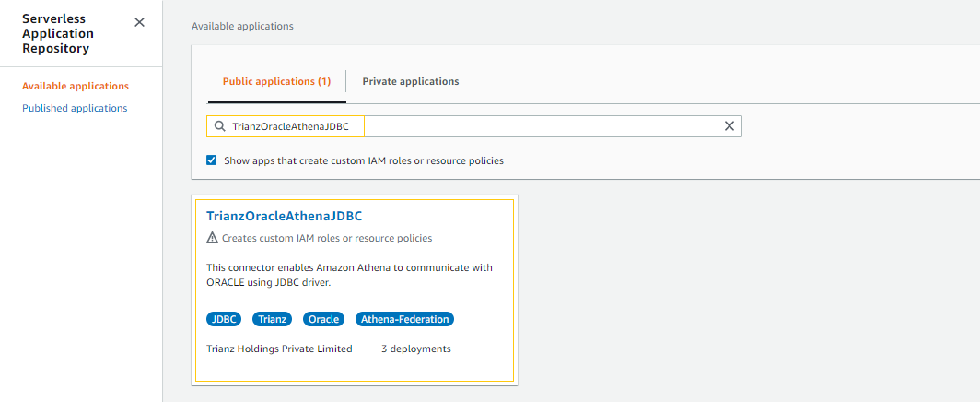Click the Trianz Holdings Private Limited publisher name
This screenshot has height=402, width=980.
click(279, 349)
